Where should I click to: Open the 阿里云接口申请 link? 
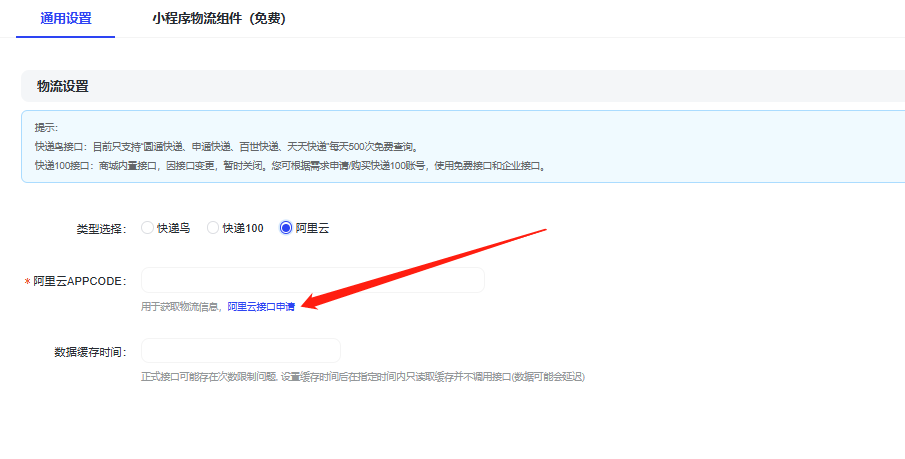click(x=261, y=306)
